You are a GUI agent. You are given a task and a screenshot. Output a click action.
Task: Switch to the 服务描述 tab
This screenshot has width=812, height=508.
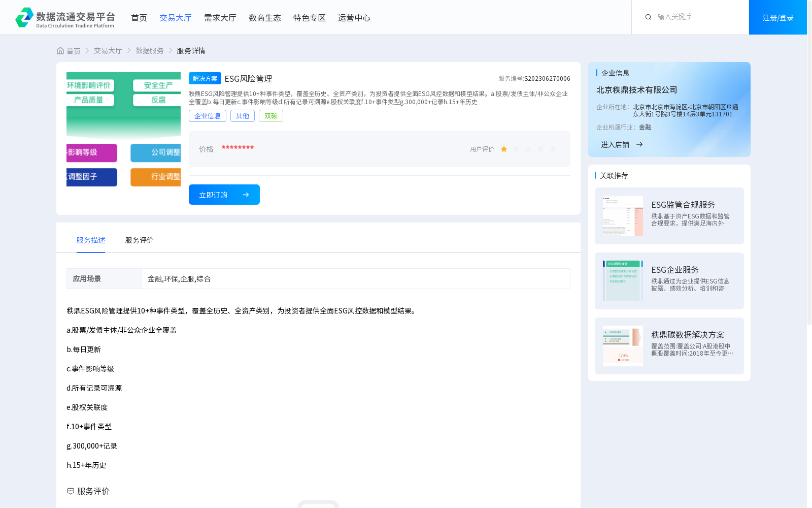point(91,240)
